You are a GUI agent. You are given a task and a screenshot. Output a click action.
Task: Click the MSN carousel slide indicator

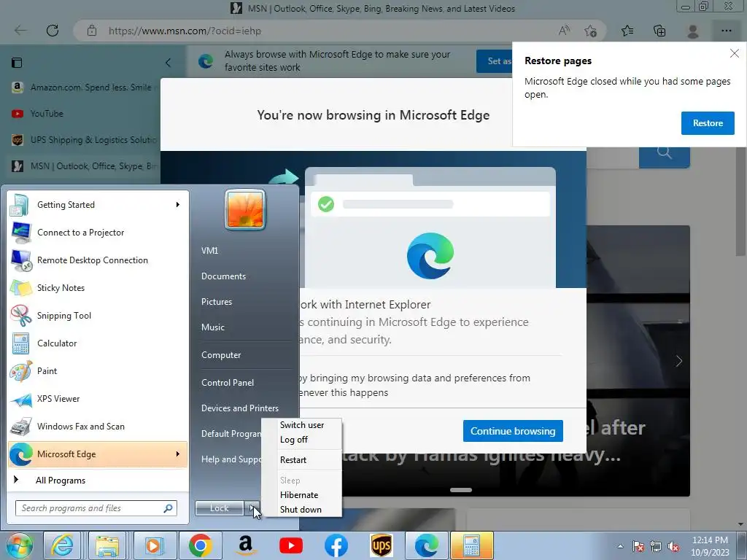coord(461,489)
